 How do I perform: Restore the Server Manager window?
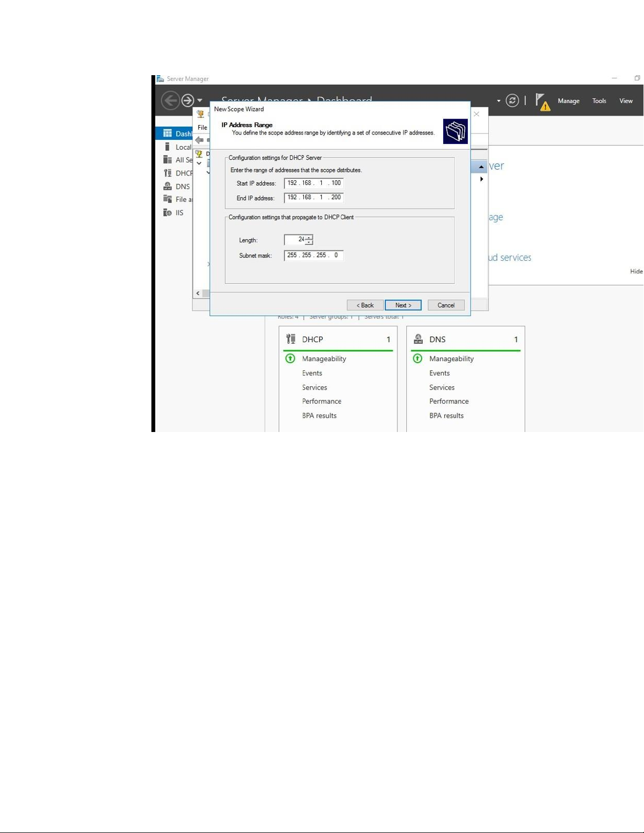click(x=637, y=78)
